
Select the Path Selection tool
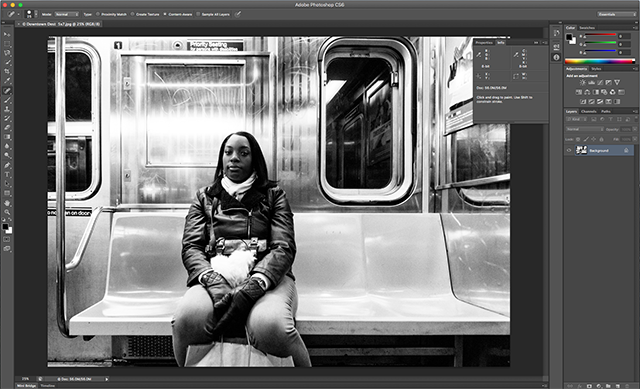[7, 184]
